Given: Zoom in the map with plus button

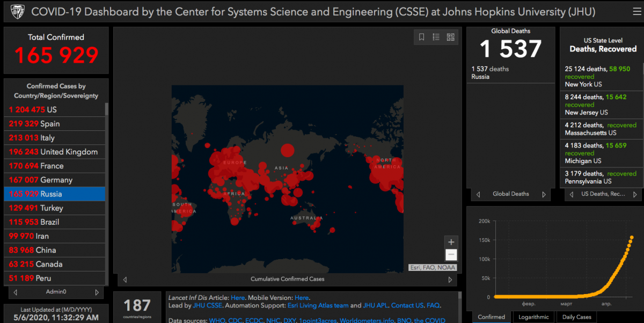Looking at the screenshot, I should pyautogui.click(x=451, y=242).
